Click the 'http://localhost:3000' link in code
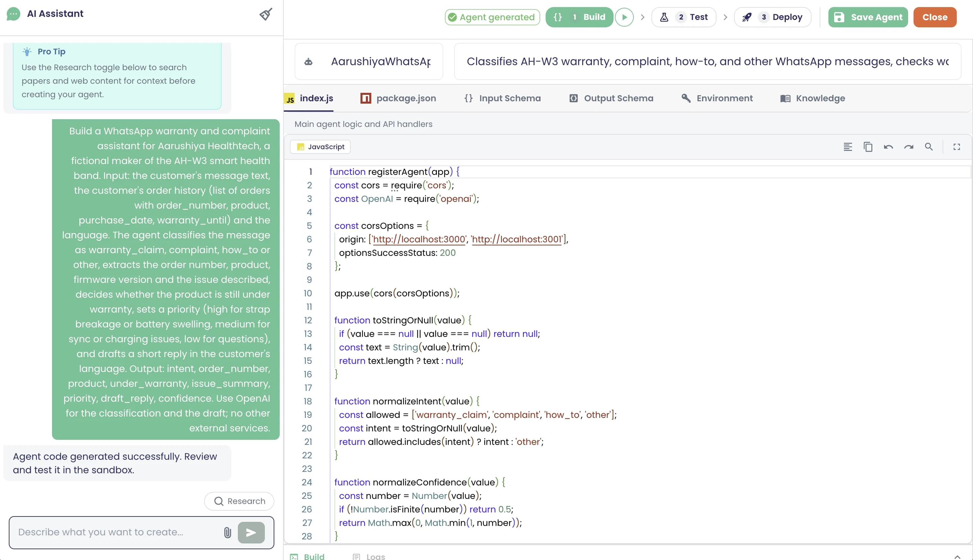The width and height of the screenshot is (973, 560). (419, 239)
